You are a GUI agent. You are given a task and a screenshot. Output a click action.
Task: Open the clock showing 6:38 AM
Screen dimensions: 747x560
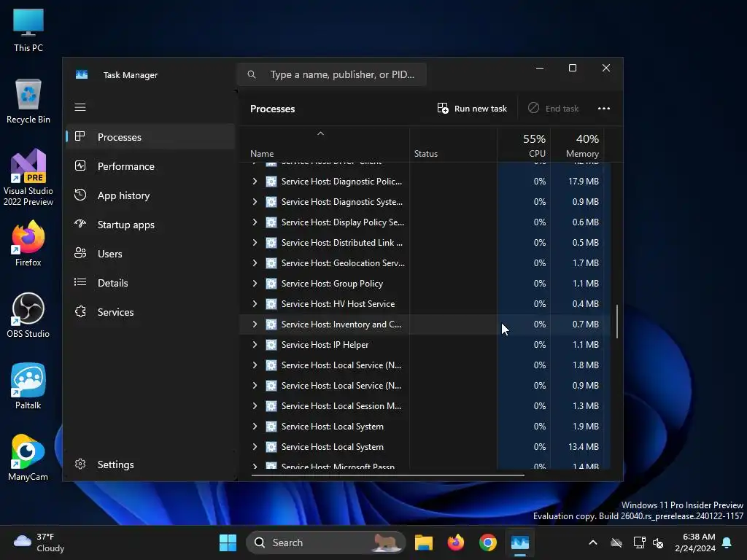pos(695,542)
